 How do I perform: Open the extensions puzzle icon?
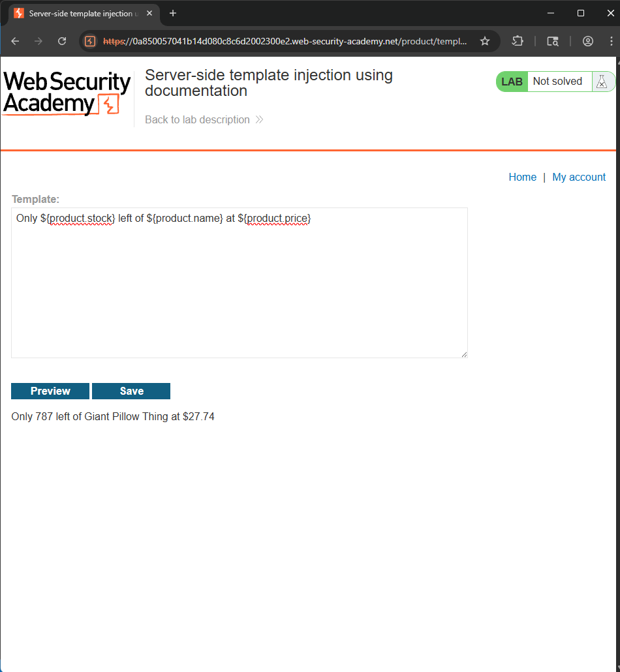pyautogui.click(x=518, y=41)
